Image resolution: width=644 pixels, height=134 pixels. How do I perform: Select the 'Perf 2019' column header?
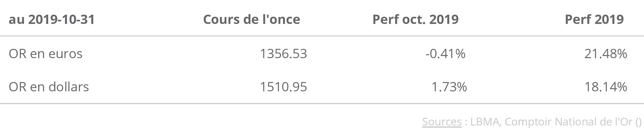(x=594, y=20)
